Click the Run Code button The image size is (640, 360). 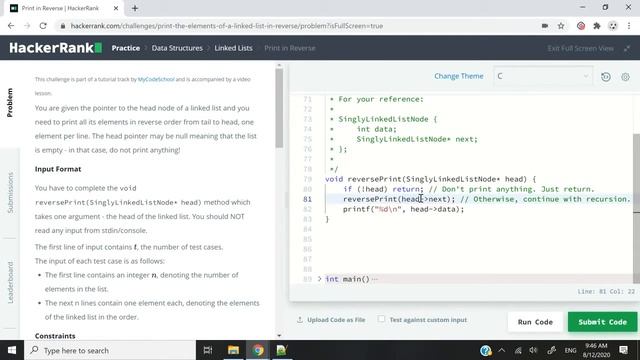[x=535, y=322]
